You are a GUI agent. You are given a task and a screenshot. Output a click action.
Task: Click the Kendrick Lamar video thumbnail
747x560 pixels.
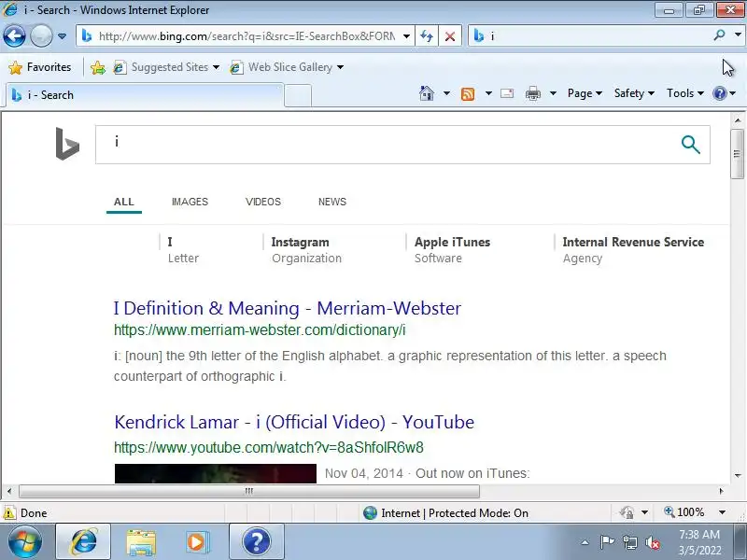pyautogui.click(x=216, y=474)
